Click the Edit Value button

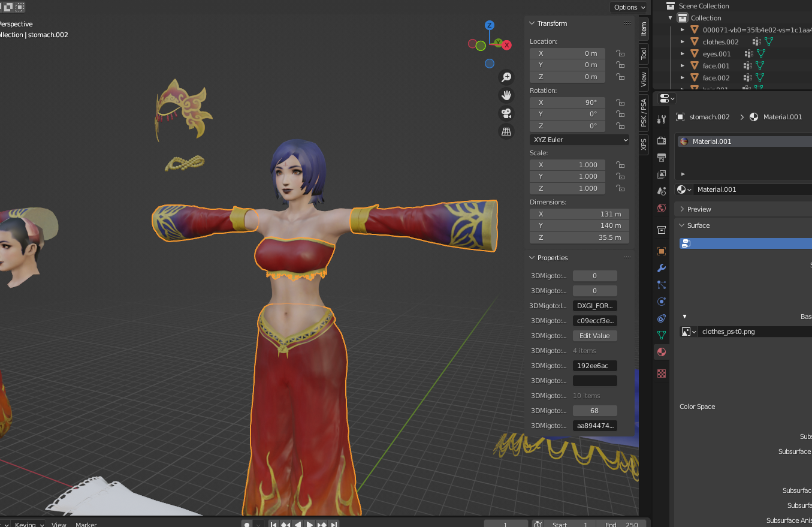[594, 336]
